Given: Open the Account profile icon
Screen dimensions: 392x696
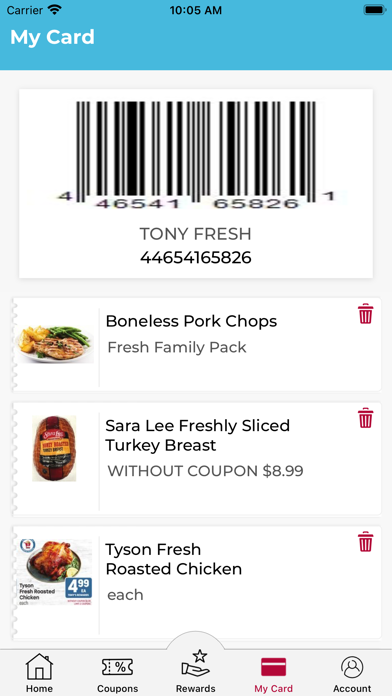Looking at the screenshot, I should pos(352,667).
